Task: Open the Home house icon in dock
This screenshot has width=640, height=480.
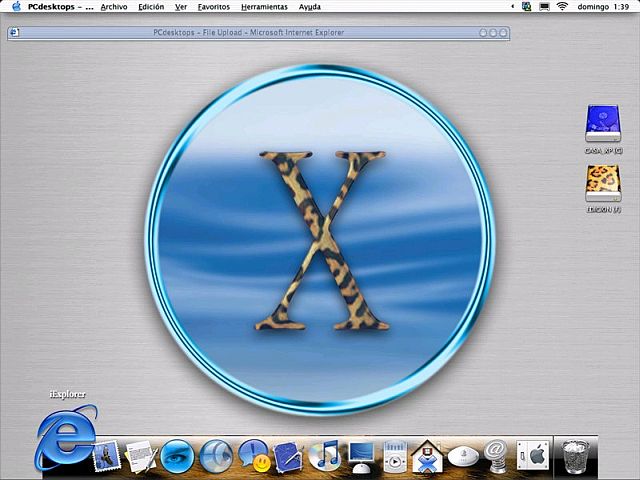Action: [x=427, y=456]
